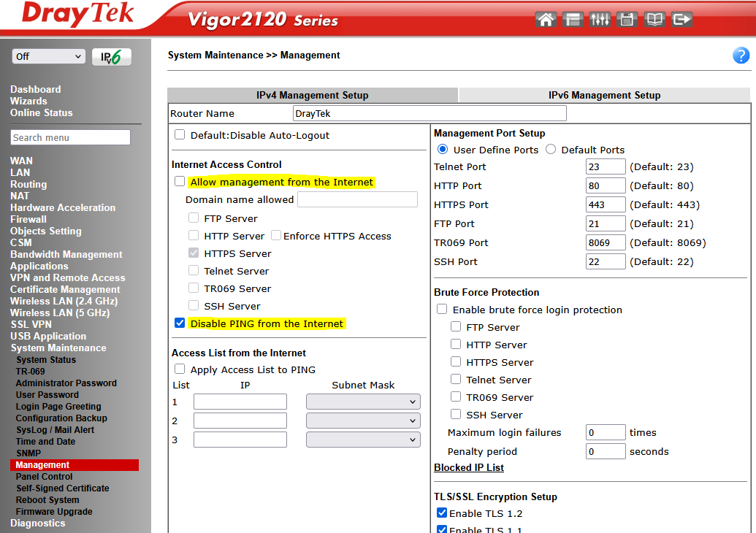
Task: Open Subnet Mask dropdown for list 1
Action: click(x=363, y=402)
